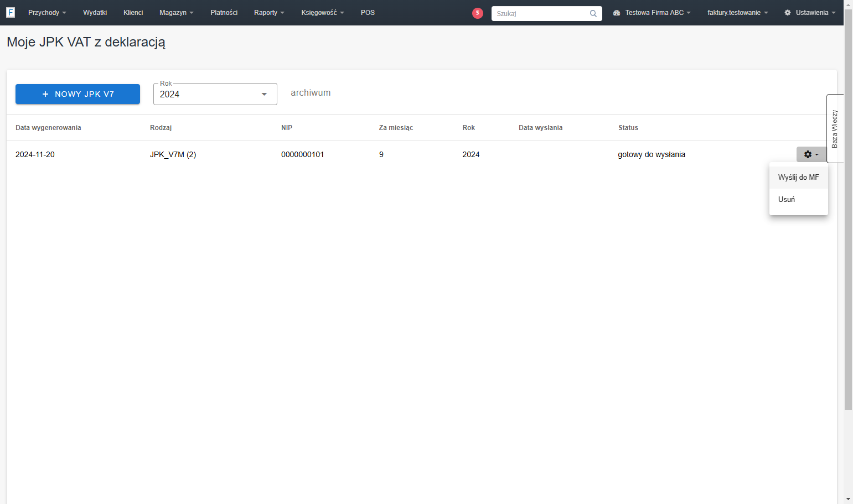Open Testowa Firma ABC company menu
This screenshot has height=504, width=853.
652,13
